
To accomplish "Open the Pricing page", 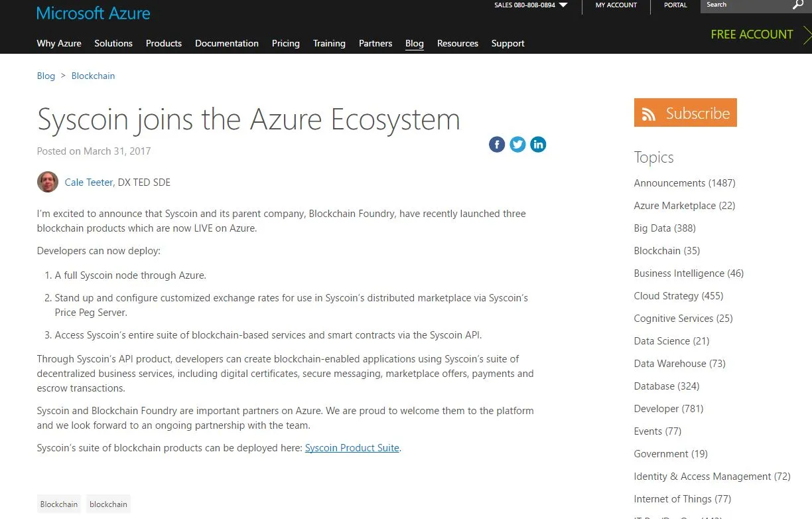I will point(286,43).
